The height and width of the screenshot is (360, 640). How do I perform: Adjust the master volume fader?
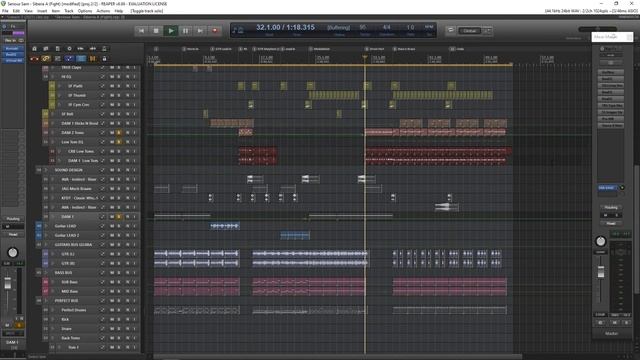pyautogui.click(x=601, y=272)
